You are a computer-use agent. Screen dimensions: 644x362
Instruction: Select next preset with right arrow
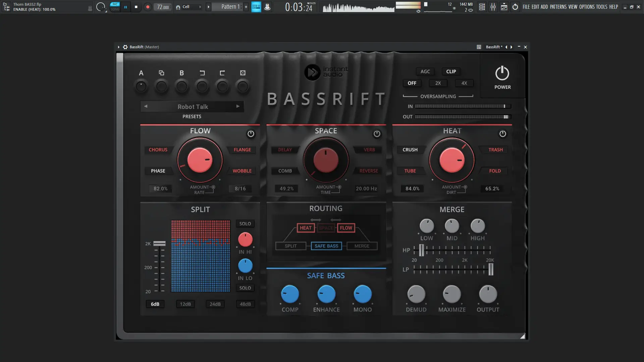tap(238, 106)
